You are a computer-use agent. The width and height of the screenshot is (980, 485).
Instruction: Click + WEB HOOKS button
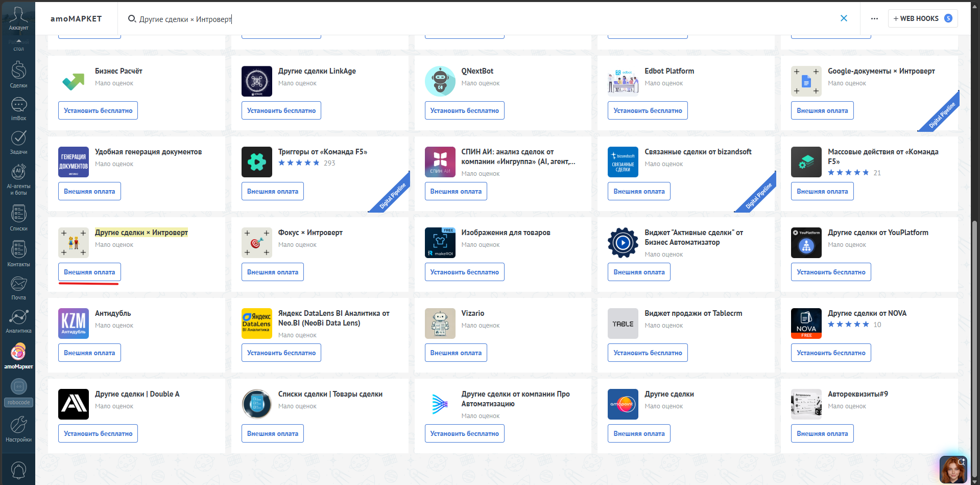coord(922,18)
